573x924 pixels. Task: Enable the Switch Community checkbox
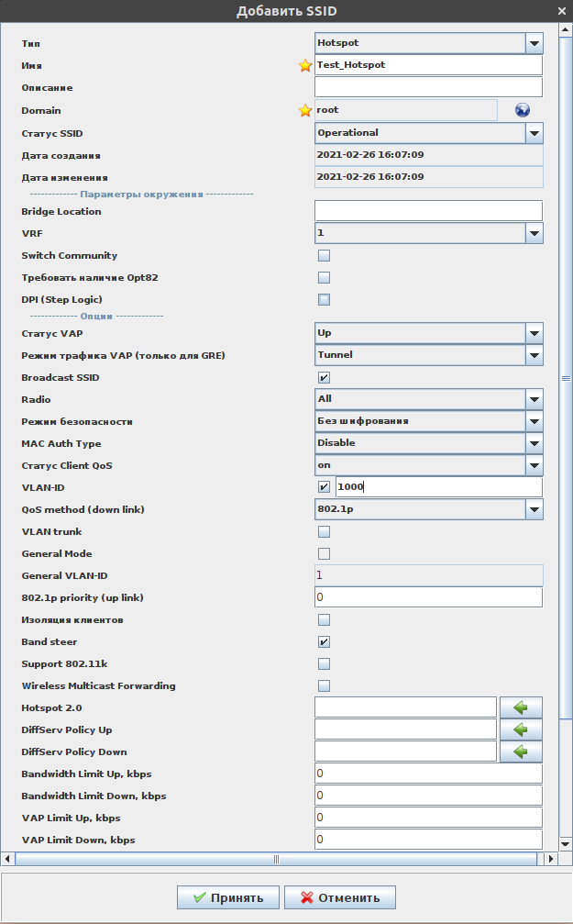point(324,256)
